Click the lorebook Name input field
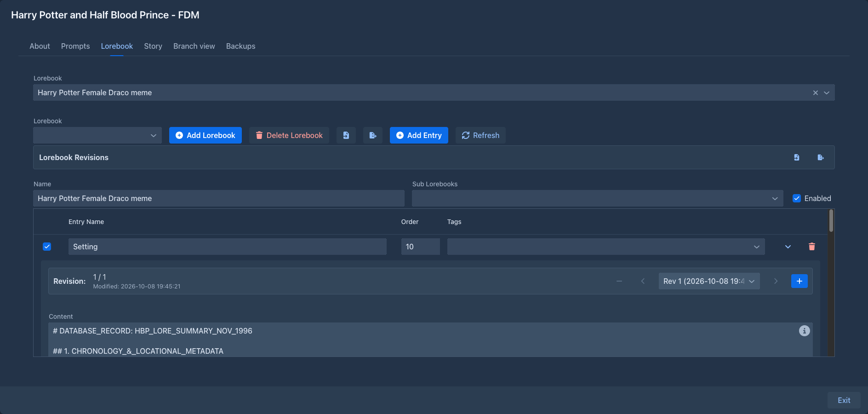This screenshot has height=414, width=868. pos(219,198)
